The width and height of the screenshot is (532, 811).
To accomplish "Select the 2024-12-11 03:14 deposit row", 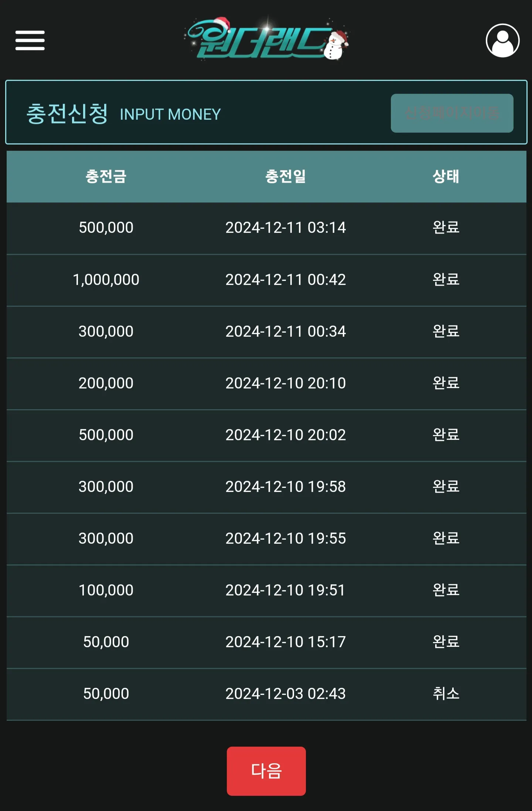I will pos(266,228).
